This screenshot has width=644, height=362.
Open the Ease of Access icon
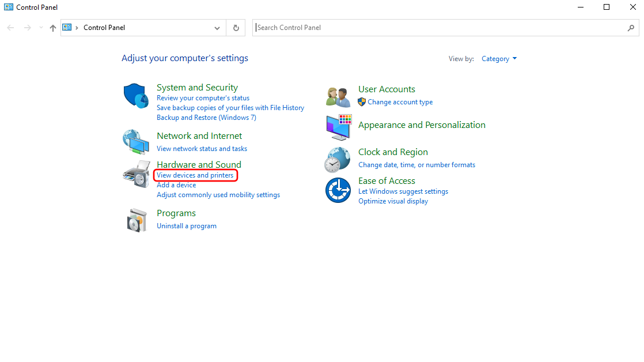pyautogui.click(x=338, y=190)
